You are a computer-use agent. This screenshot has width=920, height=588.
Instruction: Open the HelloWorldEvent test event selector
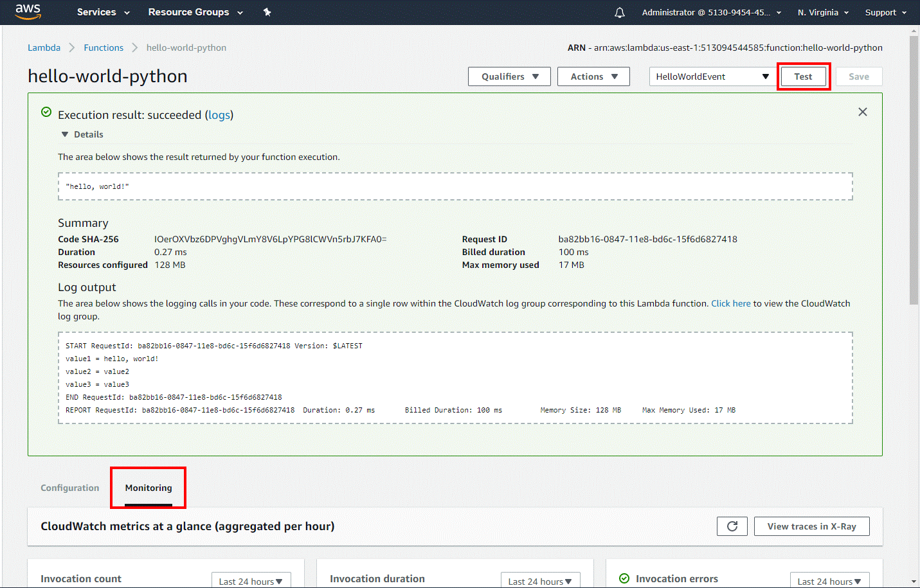712,76
